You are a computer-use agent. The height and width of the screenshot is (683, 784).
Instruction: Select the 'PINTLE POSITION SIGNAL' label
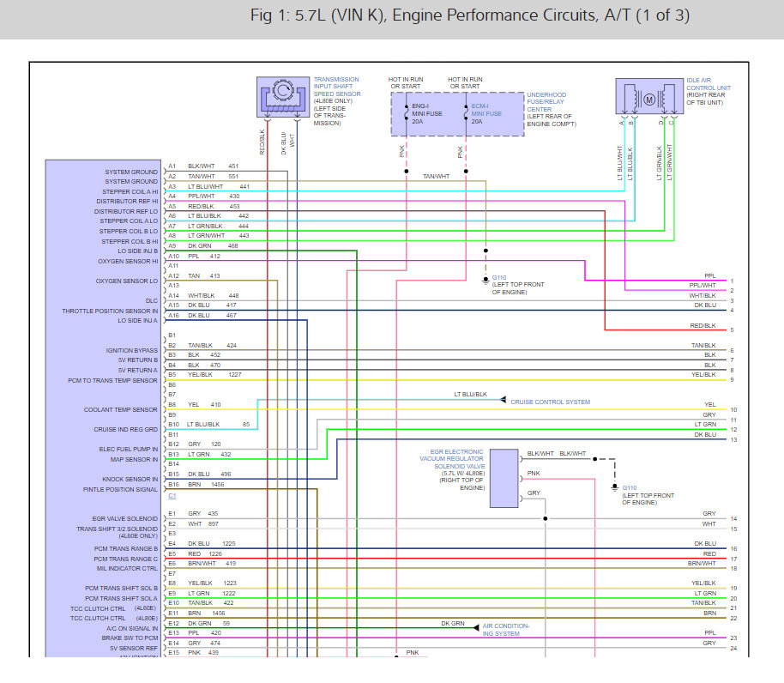120,489
